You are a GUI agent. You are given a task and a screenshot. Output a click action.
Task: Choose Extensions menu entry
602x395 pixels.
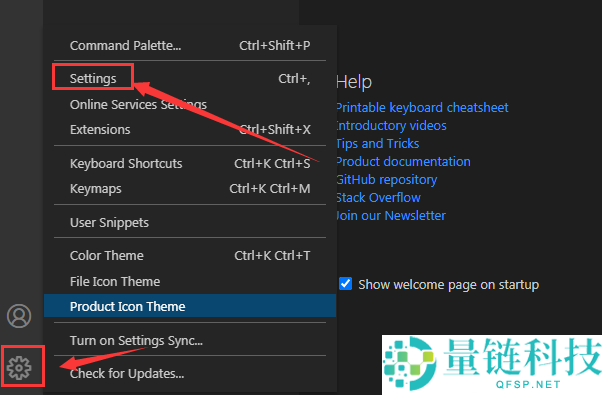[190, 130]
